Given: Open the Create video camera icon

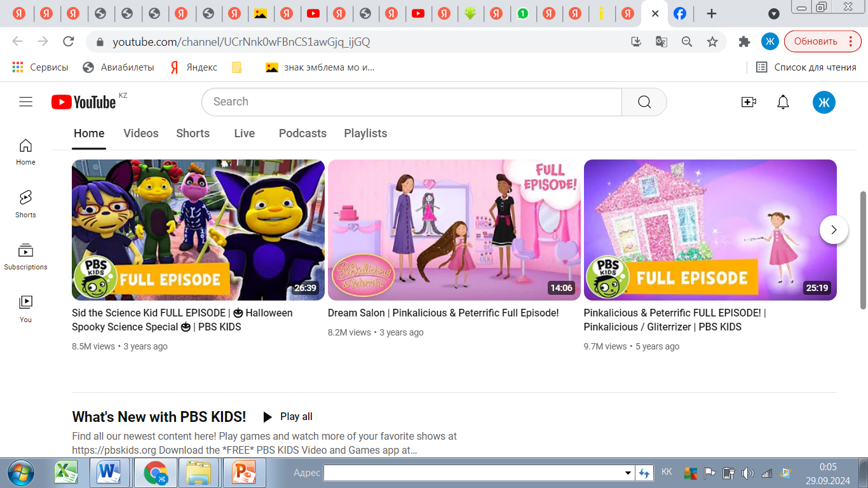Looking at the screenshot, I should 749,102.
